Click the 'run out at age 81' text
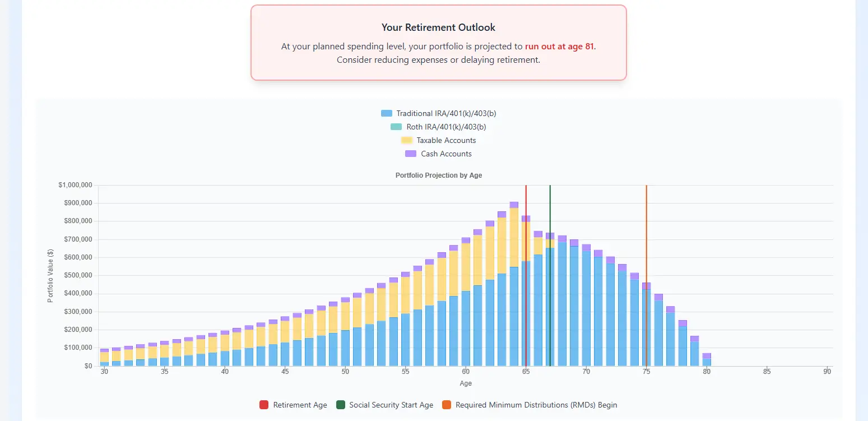Screen dimensions: 868x421 point(559,47)
